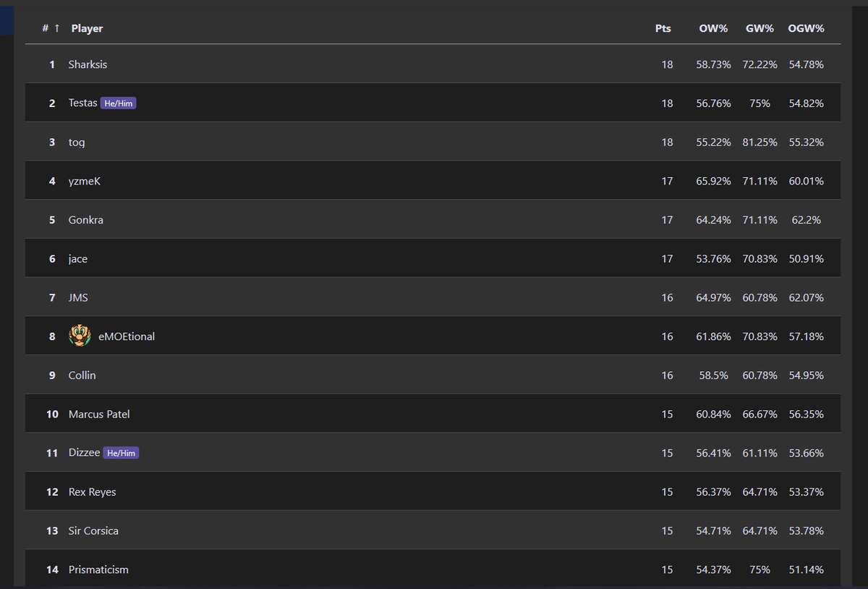This screenshot has width=868, height=589.
Task: Click Sharksis OGW% value 54.78%
Action: 806,64
